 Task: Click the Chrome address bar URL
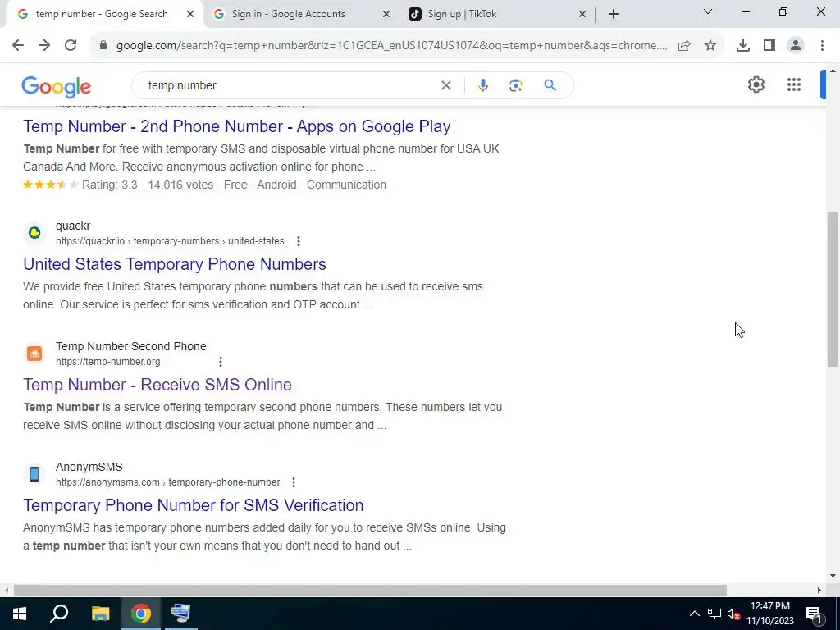(391, 46)
